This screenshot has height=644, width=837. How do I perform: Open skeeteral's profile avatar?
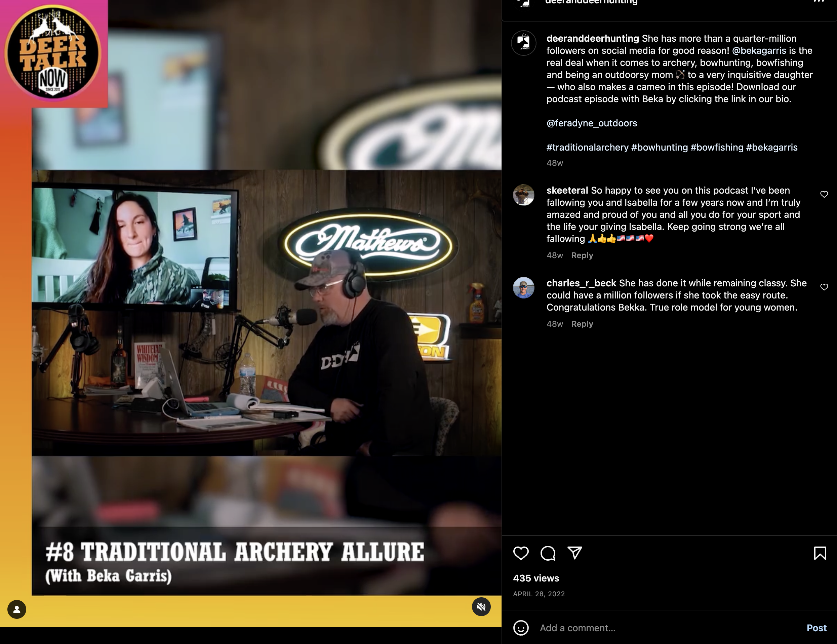(x=523, y=195)
